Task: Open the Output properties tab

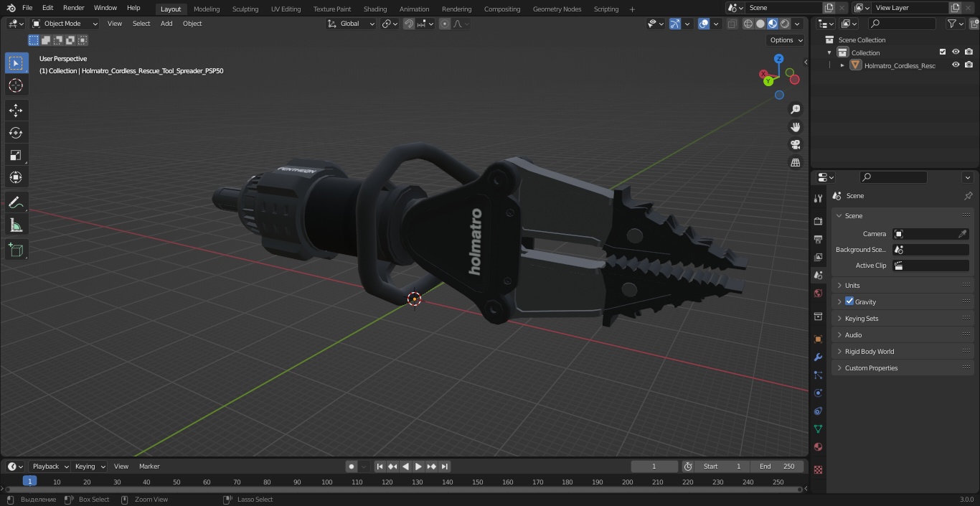Action: 818,239
